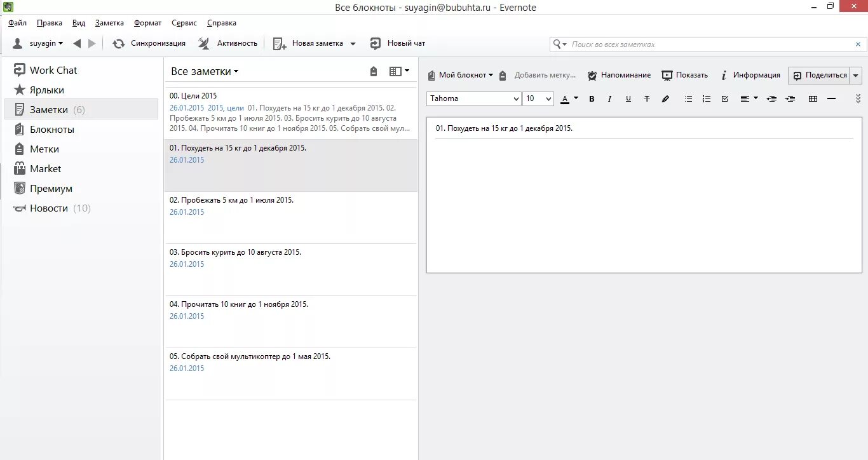Viewport: 868px width, 460px height.
Task: Expand the Все заметки dropdown
Action: (205, 71)
